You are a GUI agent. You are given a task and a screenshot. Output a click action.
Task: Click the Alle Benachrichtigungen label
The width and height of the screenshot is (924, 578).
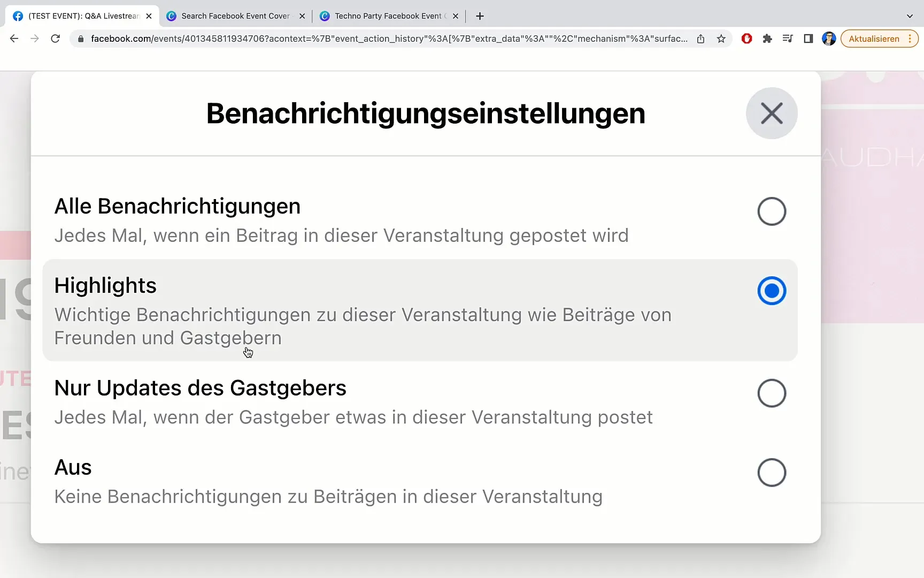tap(178, 207)
